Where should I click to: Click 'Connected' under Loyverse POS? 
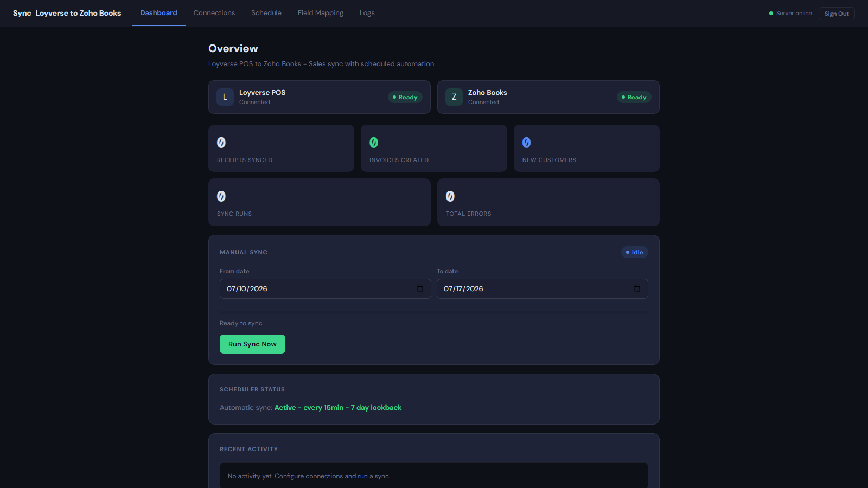tap(254, 102)
